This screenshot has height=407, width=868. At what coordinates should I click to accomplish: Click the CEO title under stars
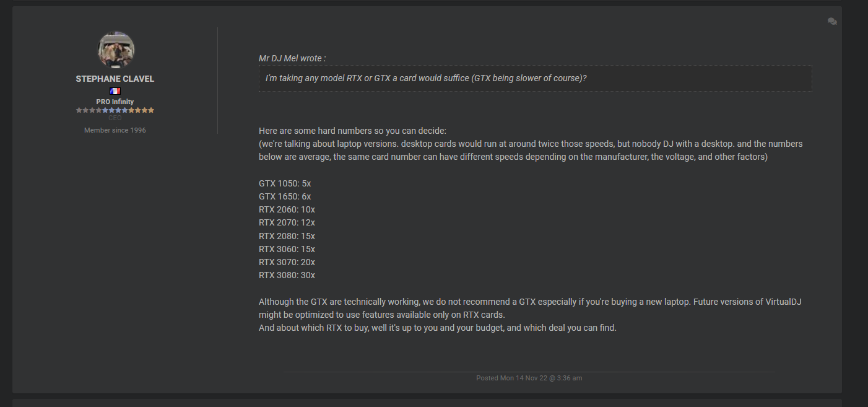(115, 118)
